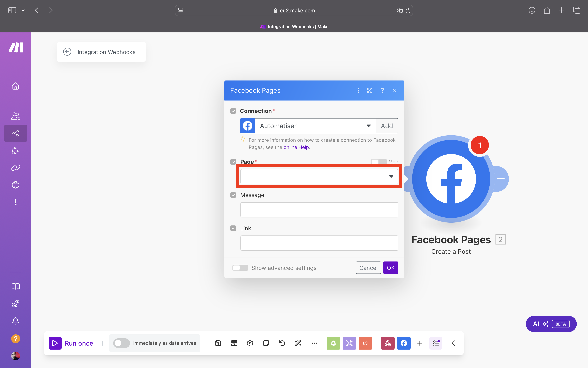Open Help via the orange question mark

pyautogui.click(x=16, y=339)
